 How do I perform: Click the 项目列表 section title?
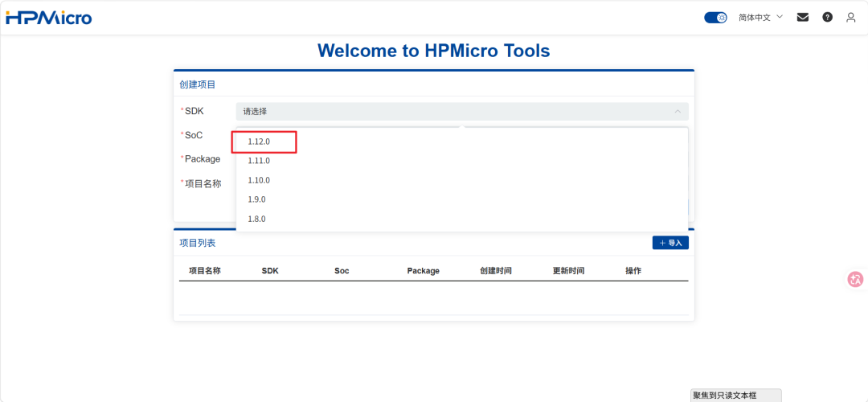click(x=197, y=243)
